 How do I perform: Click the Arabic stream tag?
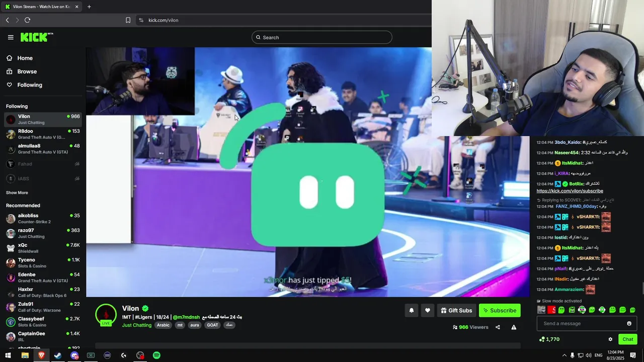click(163, 325)
